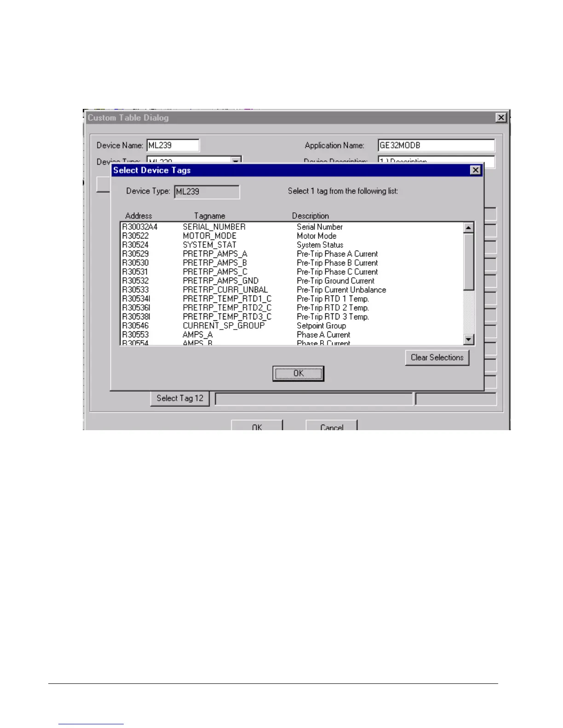Open the Device Type dropdown in Custom Table Dialog
The image size is (563, 728).
tap(236, 160)
